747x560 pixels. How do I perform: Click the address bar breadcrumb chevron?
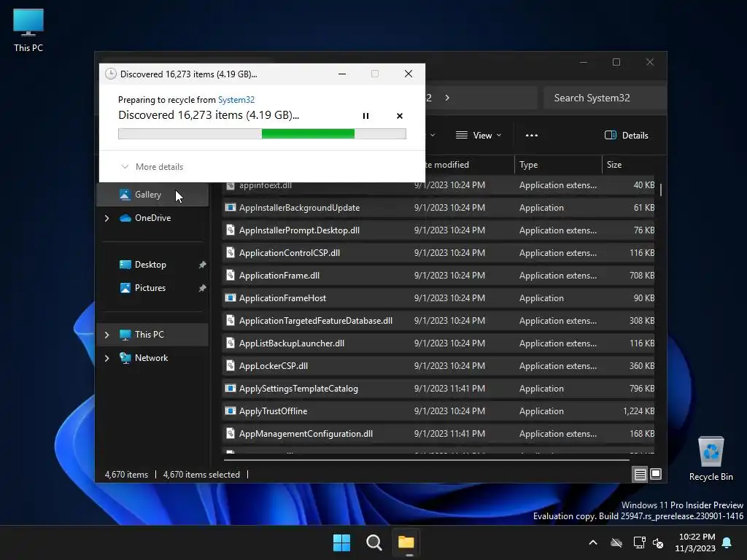tap(447, 98)
